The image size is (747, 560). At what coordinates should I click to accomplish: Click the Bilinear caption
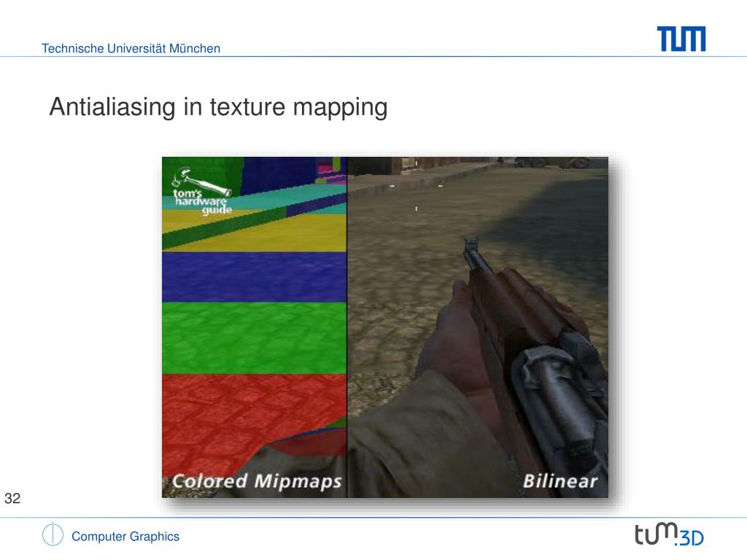pos(560,481)
